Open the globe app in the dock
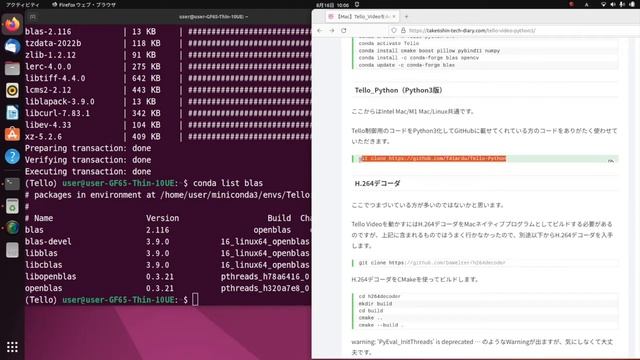The height and width of the screenshot is (360, 640). [x=12, y=228]
